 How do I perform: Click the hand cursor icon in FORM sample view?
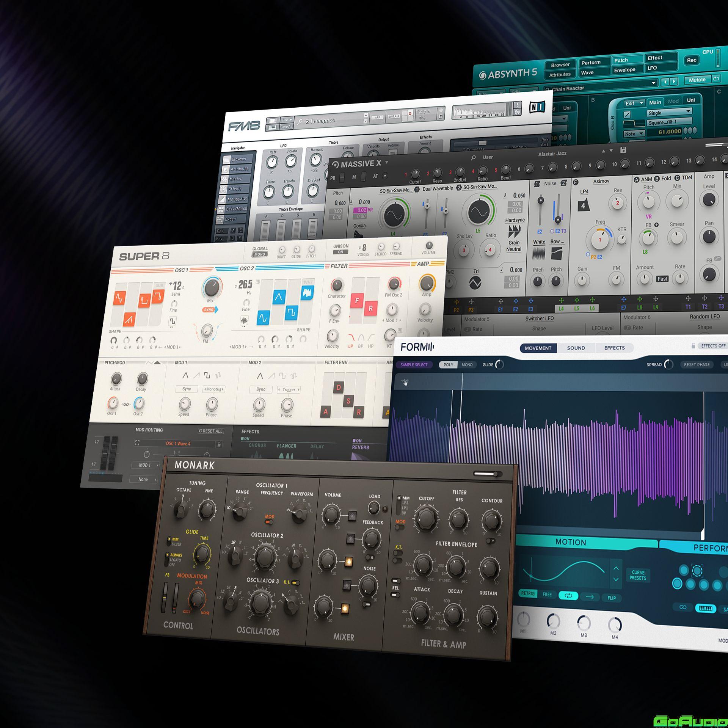point(405,382)
